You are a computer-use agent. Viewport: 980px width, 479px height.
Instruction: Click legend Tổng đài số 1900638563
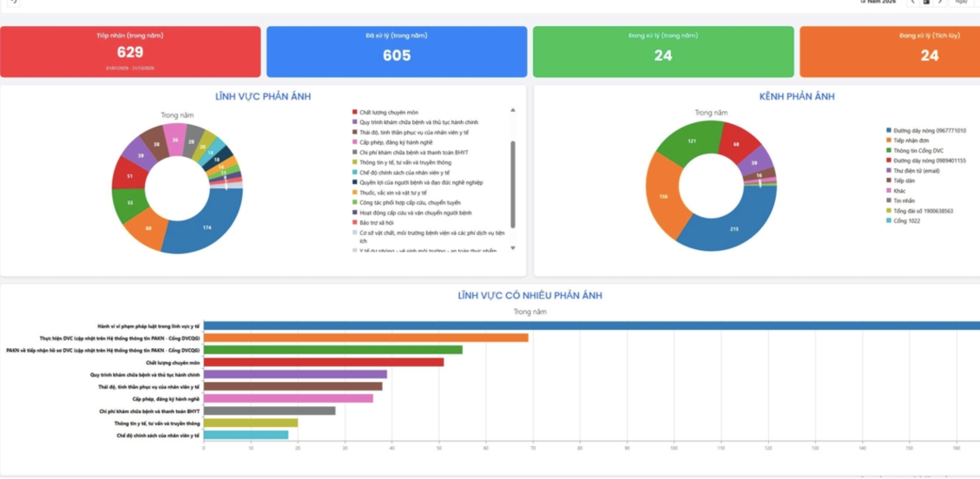(919, 211)
